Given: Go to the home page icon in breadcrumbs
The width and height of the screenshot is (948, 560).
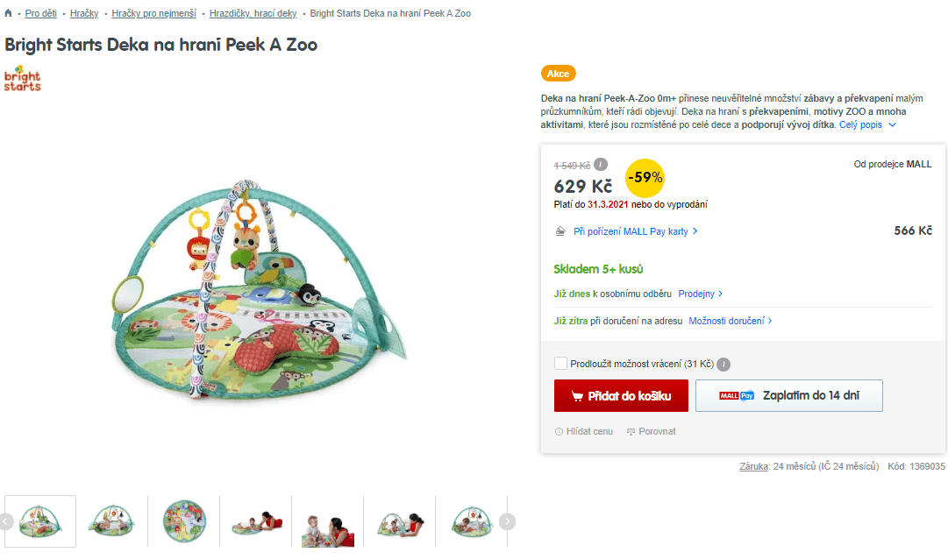Looking at the screenshot, I should click(x=8, y=12).
